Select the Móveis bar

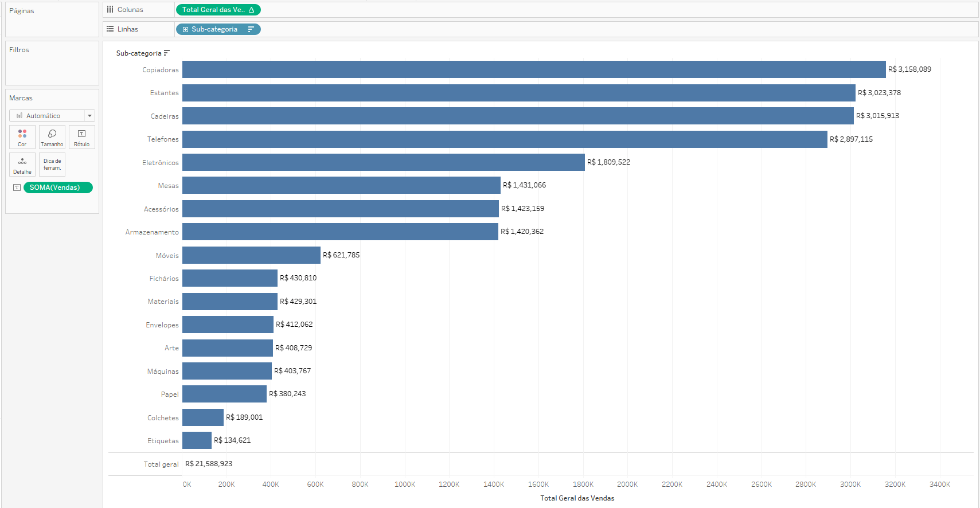[251, 255]
